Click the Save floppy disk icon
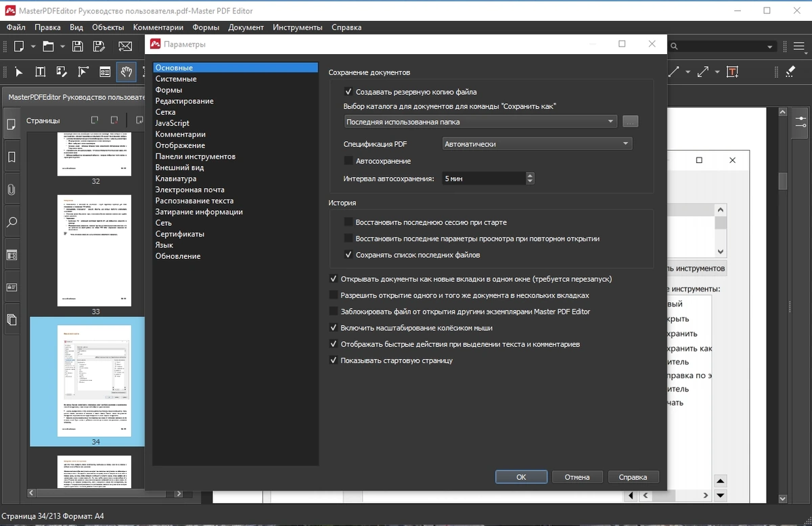The height and width of the screenshot is (526, 812). 78,46
